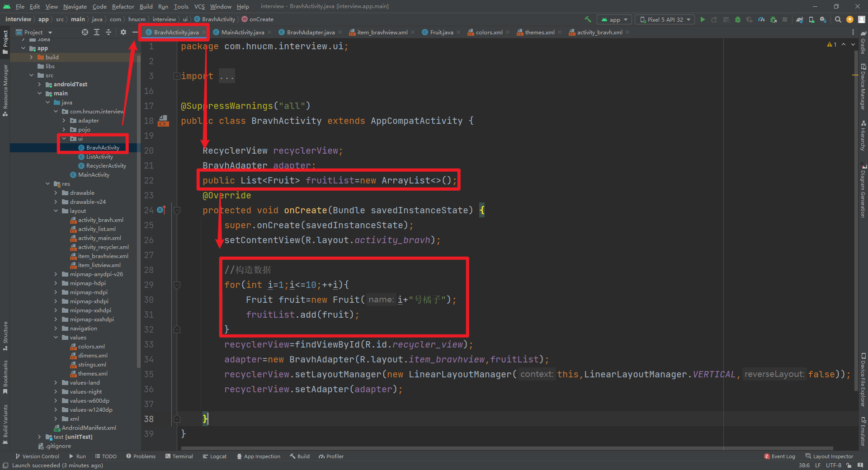This screenshot has height=470, width=868.
Task: Close the Fruit.java tab
Action: tap(458, 32)
